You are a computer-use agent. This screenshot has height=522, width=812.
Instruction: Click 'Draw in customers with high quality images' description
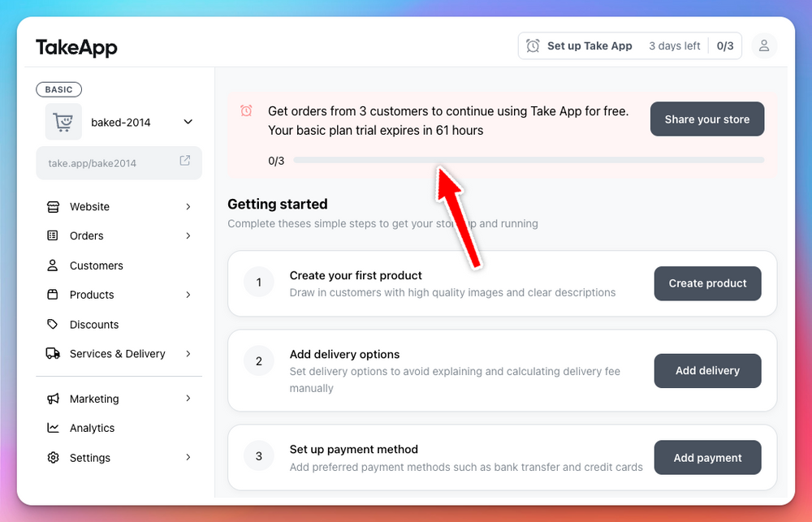tap(452, 292)
